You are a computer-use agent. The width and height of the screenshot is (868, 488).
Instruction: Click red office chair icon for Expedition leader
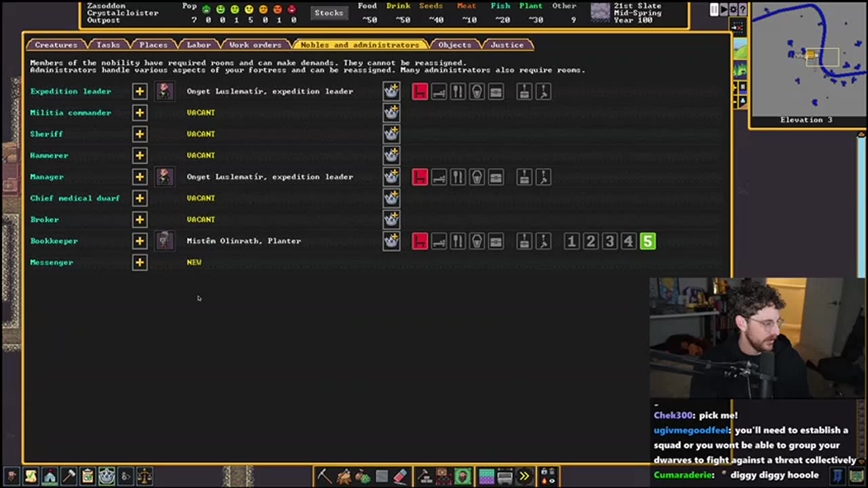420,91
